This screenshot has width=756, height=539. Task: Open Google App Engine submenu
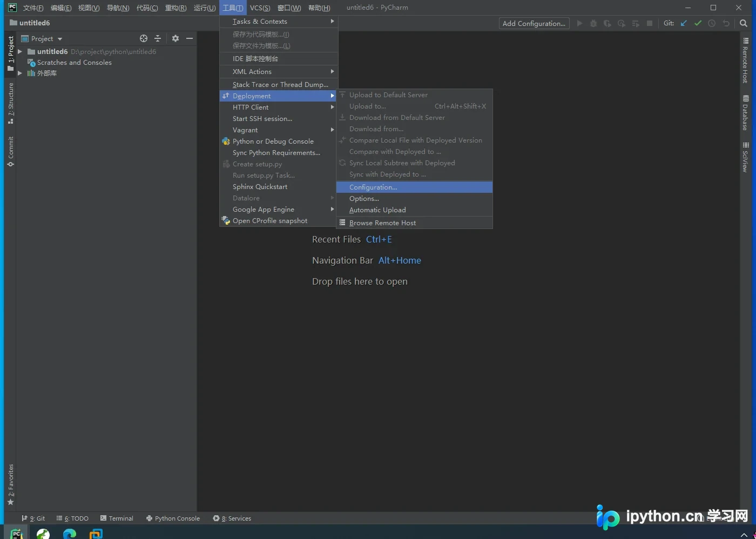(279, 209)
